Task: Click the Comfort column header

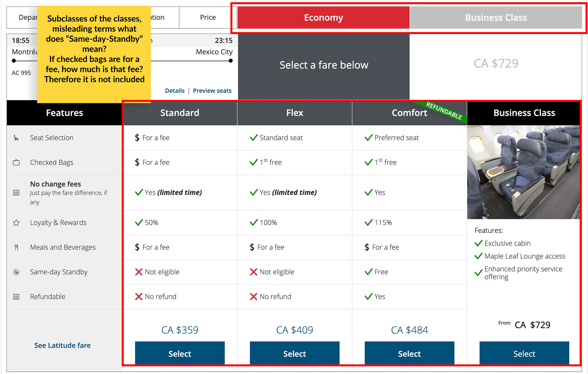Action: pyautogui.click(x=409, y=113)
